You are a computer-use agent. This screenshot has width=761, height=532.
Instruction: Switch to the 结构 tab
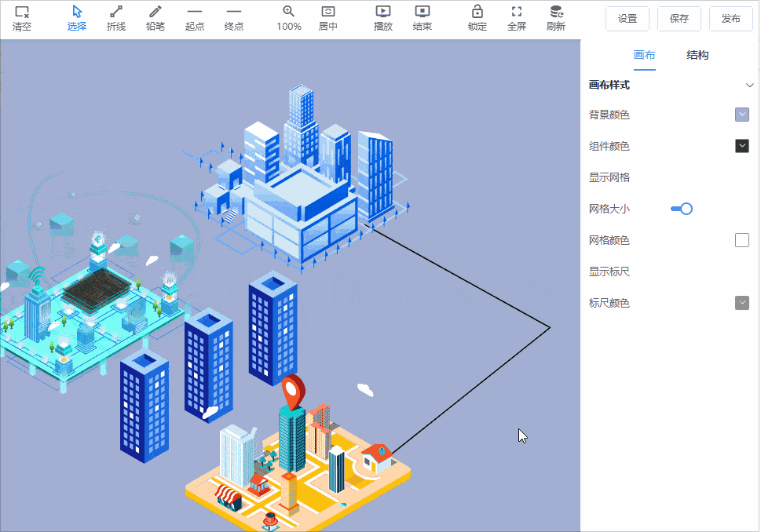point(697,55)
